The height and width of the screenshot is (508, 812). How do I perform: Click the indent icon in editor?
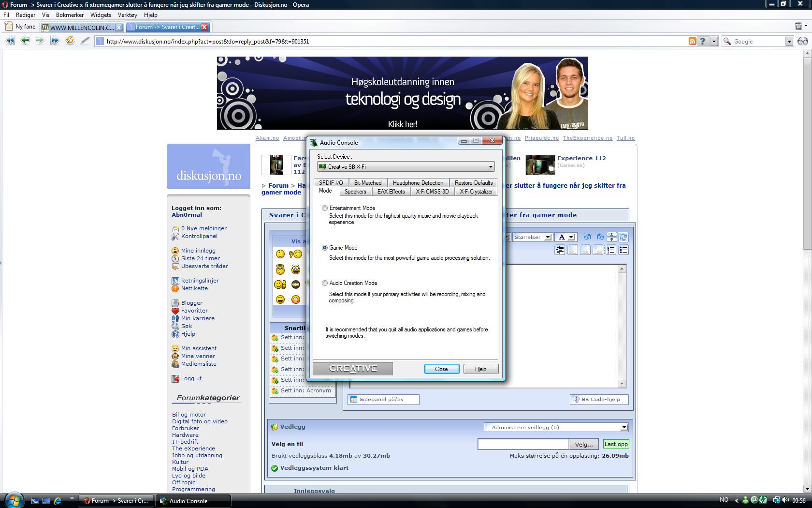560,250
